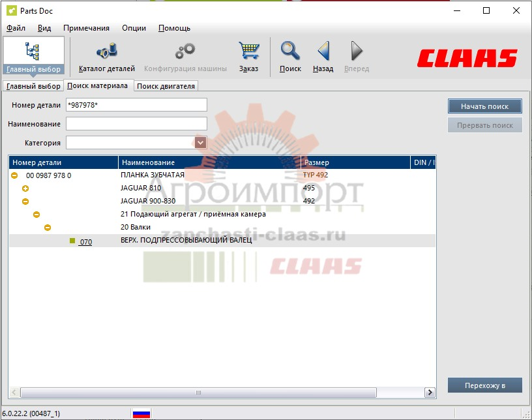
Task: Sort by Номер детали column header
Action: (63, 162)
